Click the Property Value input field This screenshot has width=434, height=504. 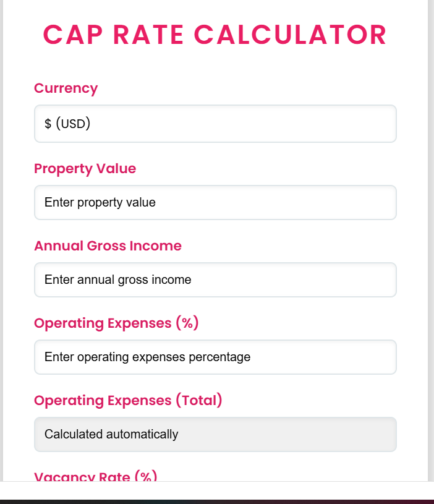215,202
